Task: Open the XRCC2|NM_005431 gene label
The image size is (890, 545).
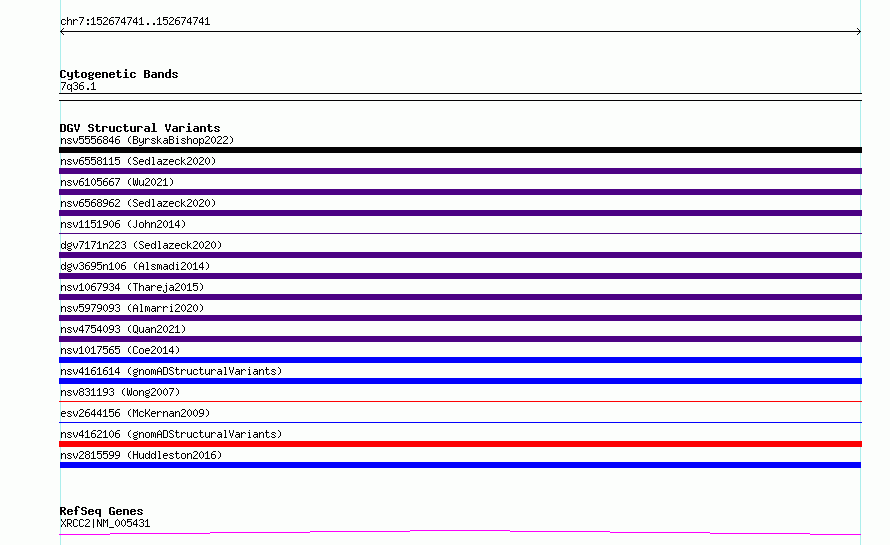Action: pyautogui.click(x=105, y=523)
